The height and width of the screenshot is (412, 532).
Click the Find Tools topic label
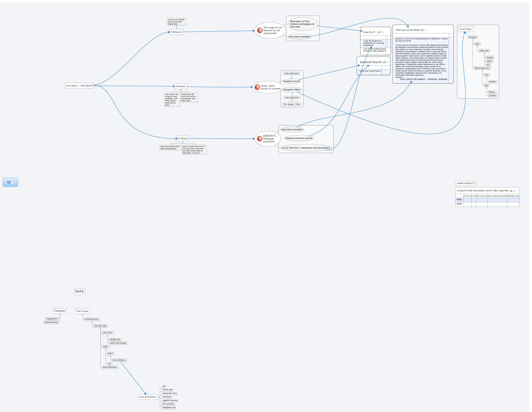(x=466, y=29)
